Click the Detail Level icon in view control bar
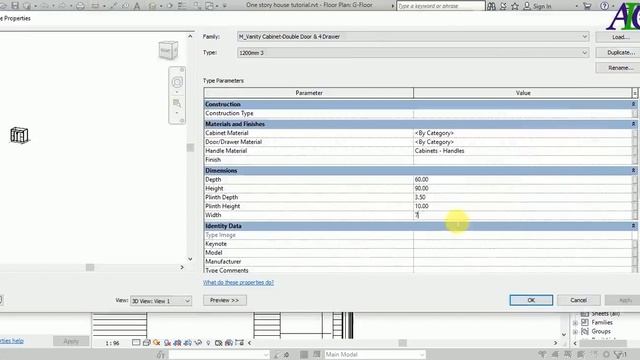This screenshot has width=640, height=360. [136, 343]
